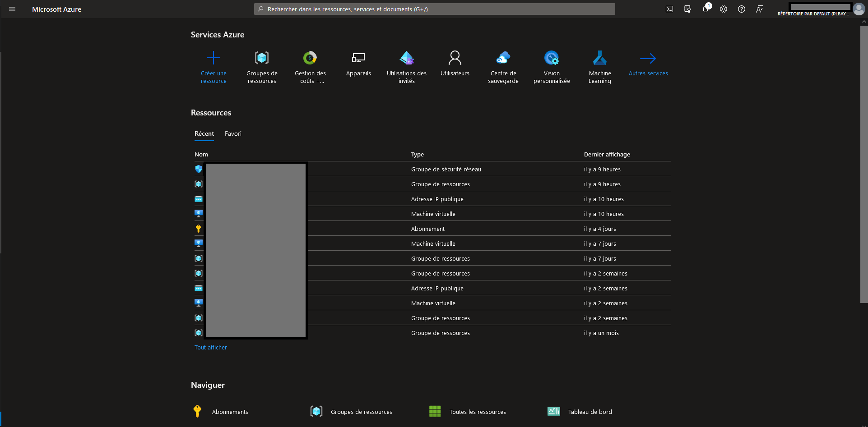Open the Utilisateurs service icon
868x427 pixels.
coord(455,58)
